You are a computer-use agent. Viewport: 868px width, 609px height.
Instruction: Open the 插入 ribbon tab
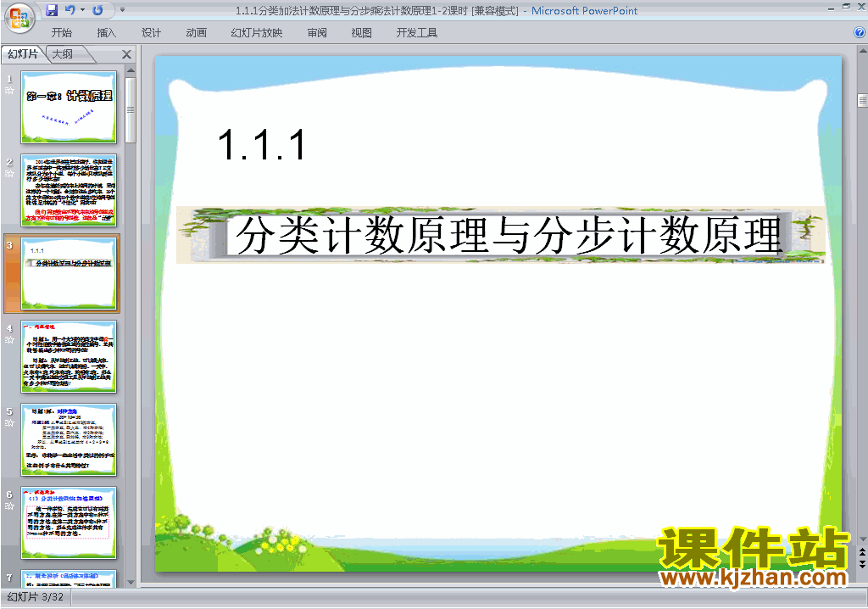(x=106, y=33)
